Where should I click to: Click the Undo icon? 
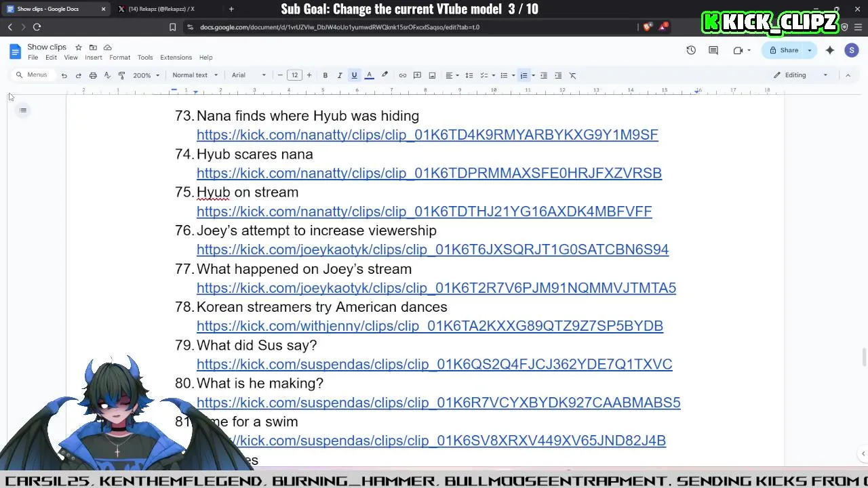[64, 75]
